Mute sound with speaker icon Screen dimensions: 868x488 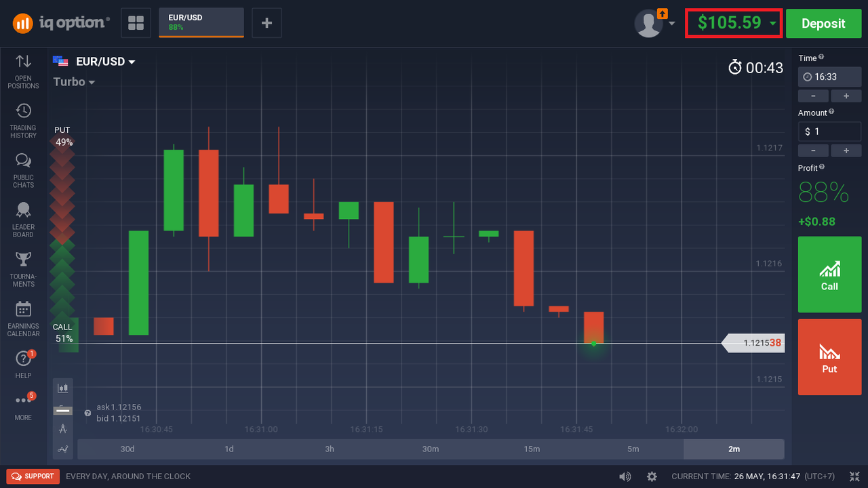click(x=625, y=476)
